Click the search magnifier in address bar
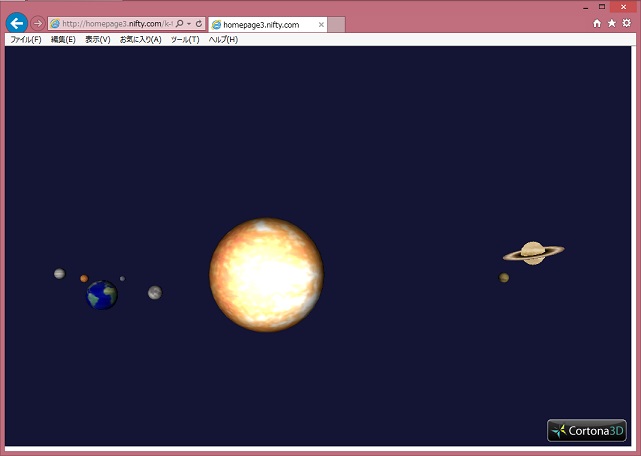The height and width of the screenshot is (456, 641). [179, 23]
